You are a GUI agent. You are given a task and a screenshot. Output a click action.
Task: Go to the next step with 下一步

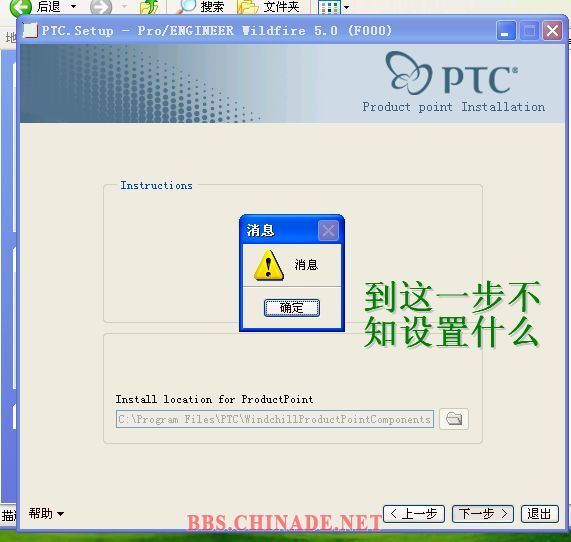pos(483,514)
